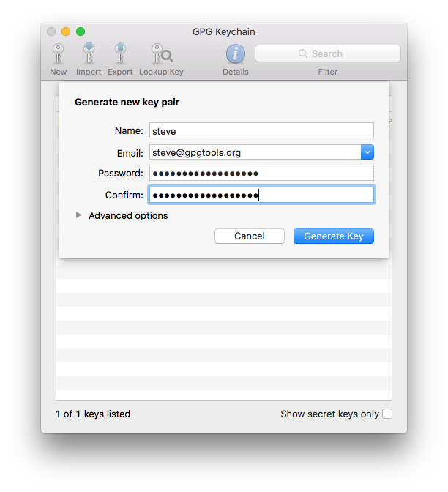The width and height of the screenshot is (448, 492).
Task: Click the New key toolbar icon
Action: 59,55
